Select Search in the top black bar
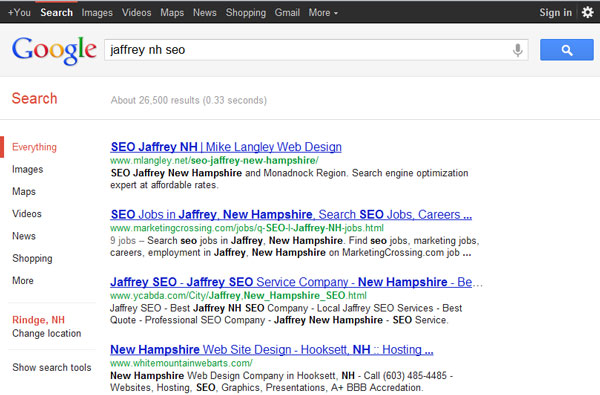Screen dimensions: 600x395 (x=57, y=13)
